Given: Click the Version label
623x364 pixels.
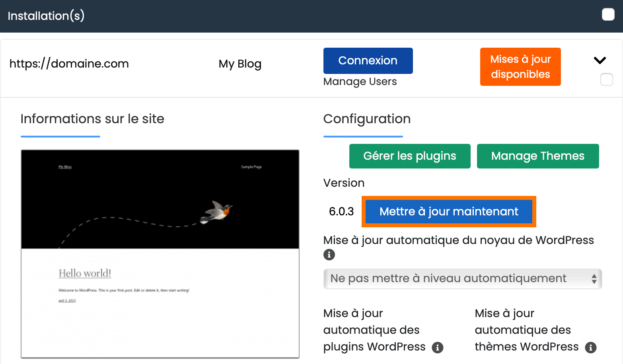Looking at the screenshot, I should point(344,183).
